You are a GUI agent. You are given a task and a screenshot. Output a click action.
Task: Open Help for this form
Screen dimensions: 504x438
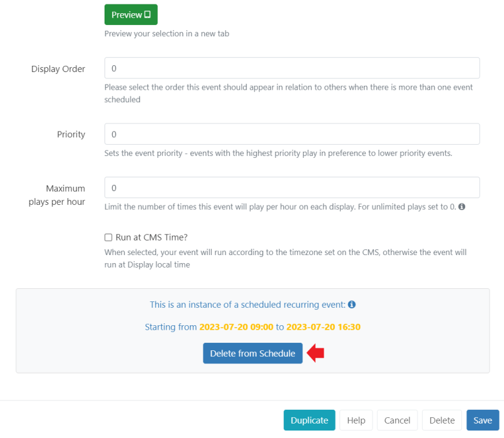[356, 420]
